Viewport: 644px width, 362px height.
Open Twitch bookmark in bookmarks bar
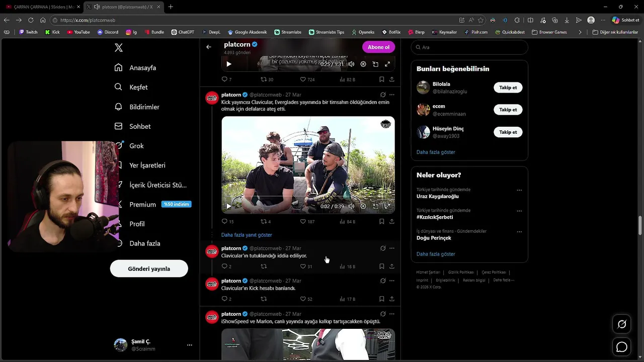click(28, 32)
